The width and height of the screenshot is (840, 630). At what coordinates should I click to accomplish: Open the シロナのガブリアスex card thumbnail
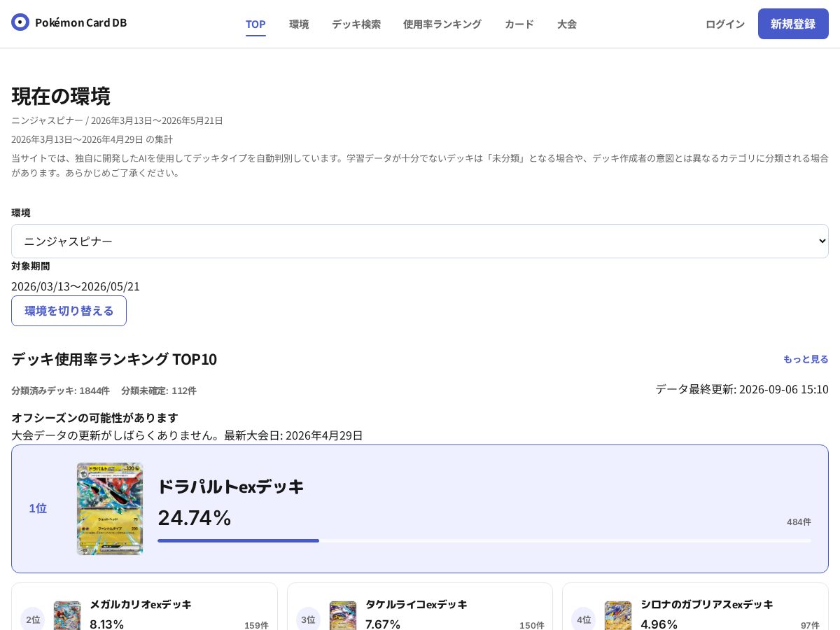[x=618, y=615]
